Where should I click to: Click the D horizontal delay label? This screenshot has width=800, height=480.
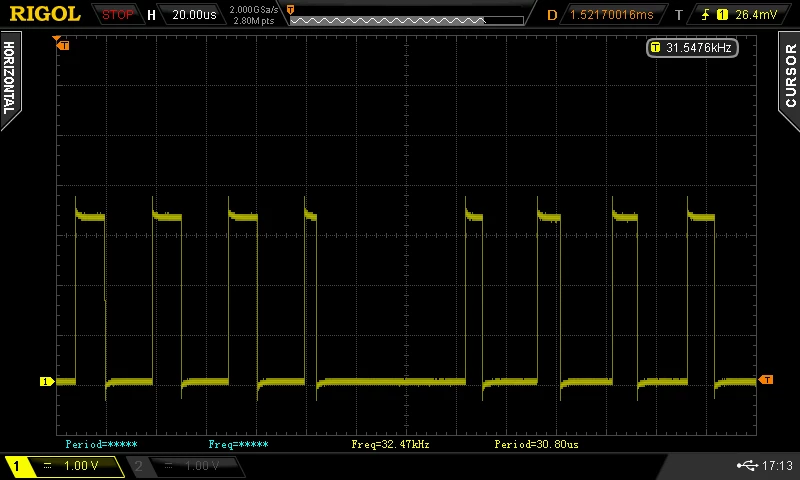point(552,15)
